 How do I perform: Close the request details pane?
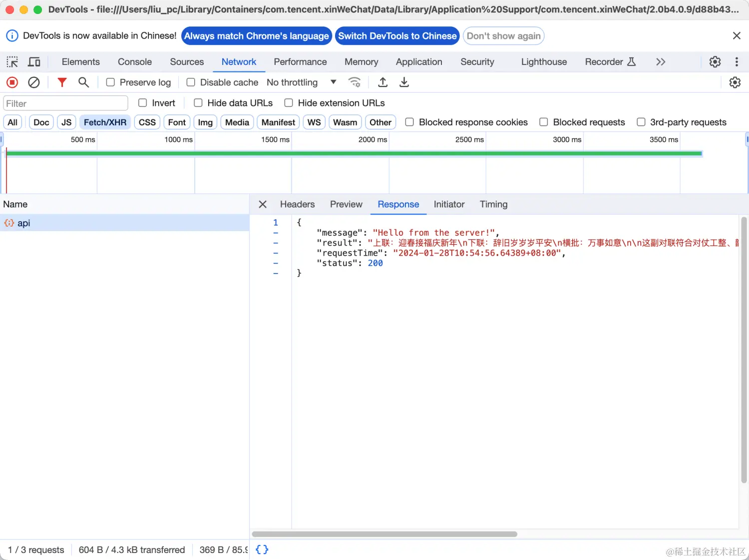[x=263, y=204]
